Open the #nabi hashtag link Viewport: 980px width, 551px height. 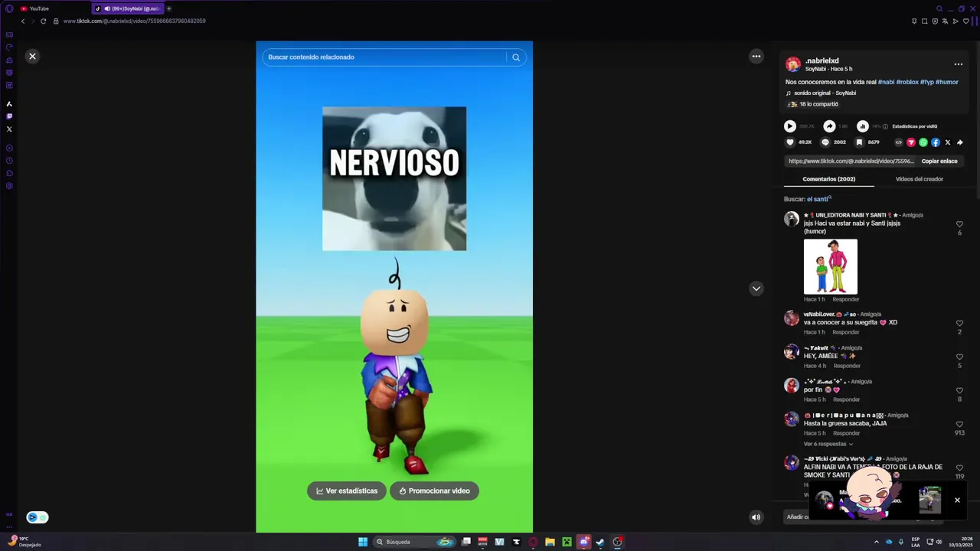pos(886,82)
